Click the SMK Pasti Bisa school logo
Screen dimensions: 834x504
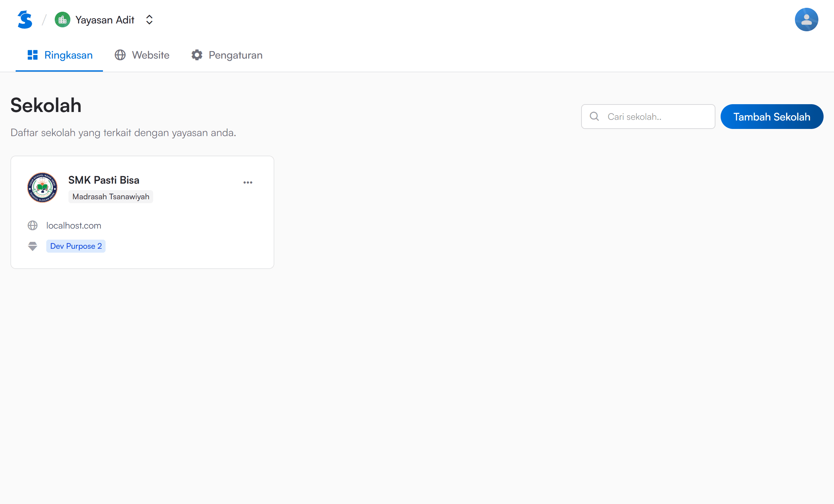point(42,188)
